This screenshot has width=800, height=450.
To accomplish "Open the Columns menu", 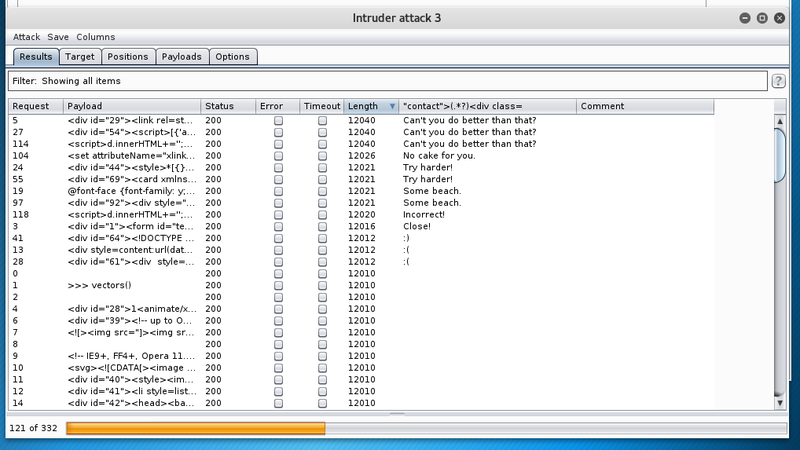I will click(95, 37).
